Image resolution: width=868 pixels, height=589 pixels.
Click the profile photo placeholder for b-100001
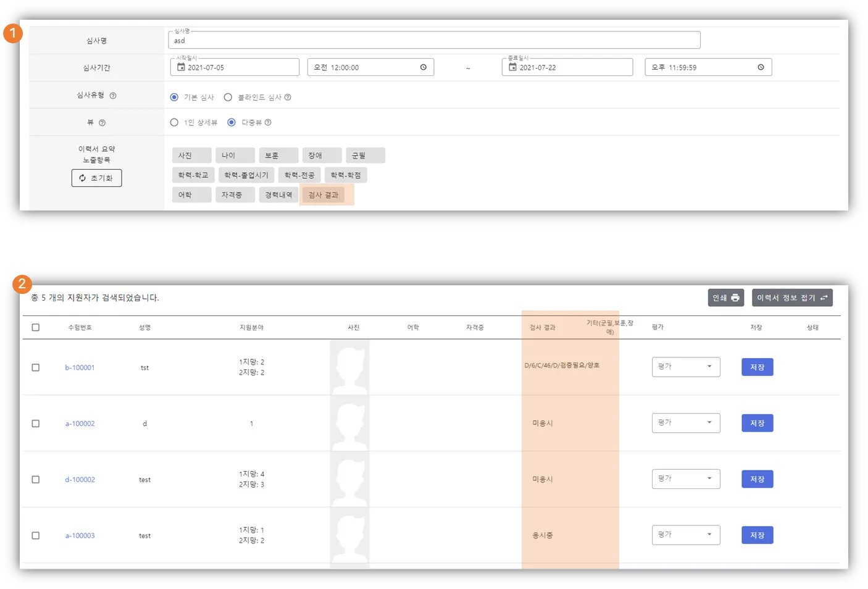pos(350,367)
